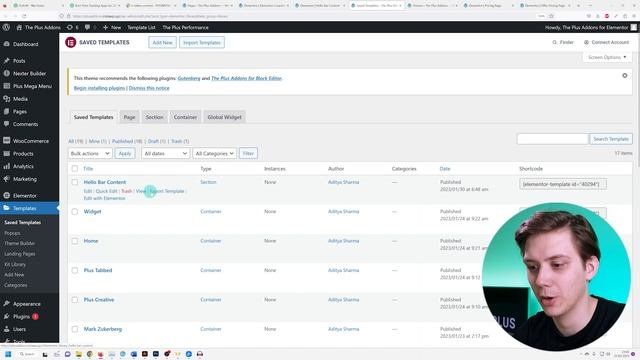Open The Plus Addons site home icon
640x360 pixels.
pyautogui.click(x=19, y=27)
